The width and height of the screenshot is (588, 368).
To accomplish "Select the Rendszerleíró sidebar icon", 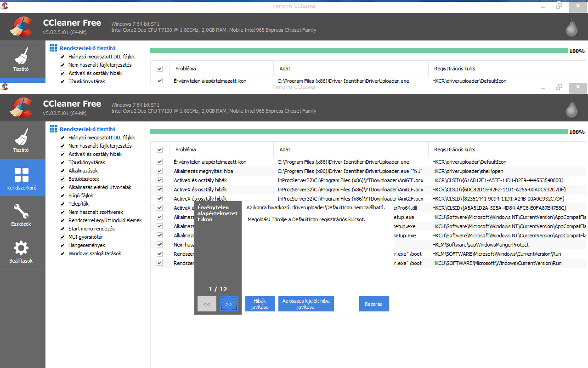I will (x=22, y=178).
